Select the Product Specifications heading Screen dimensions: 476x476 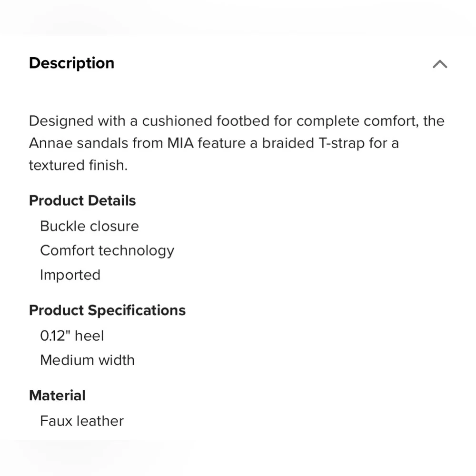(x=107, y=310)
